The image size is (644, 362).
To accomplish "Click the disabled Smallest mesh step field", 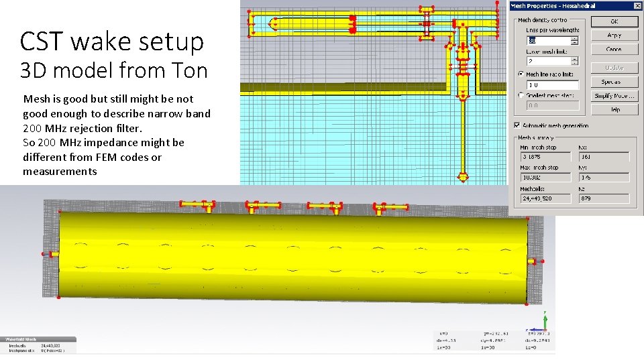I will click(553, 105).
